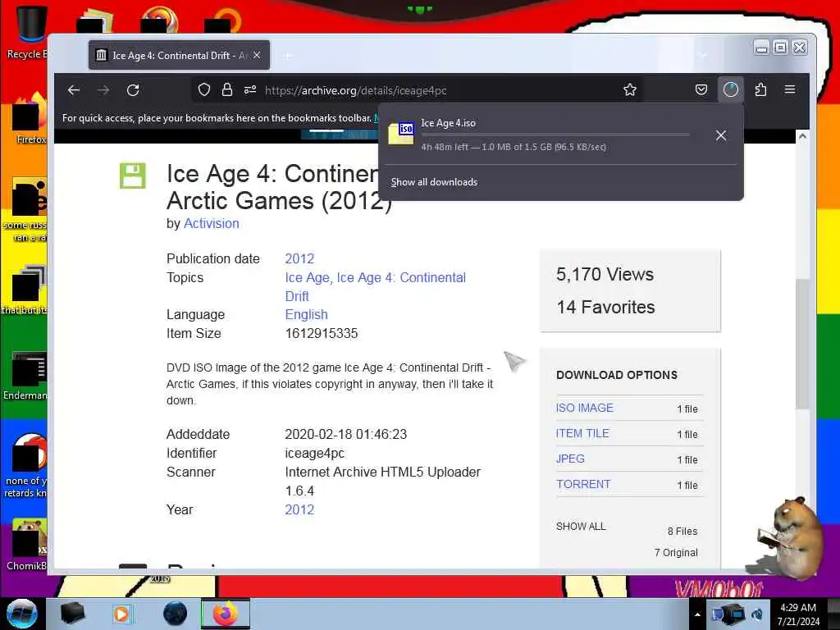The image size is (840, 630).
Task: Close the Ice Age 4 tab
Action: (257, 55)
